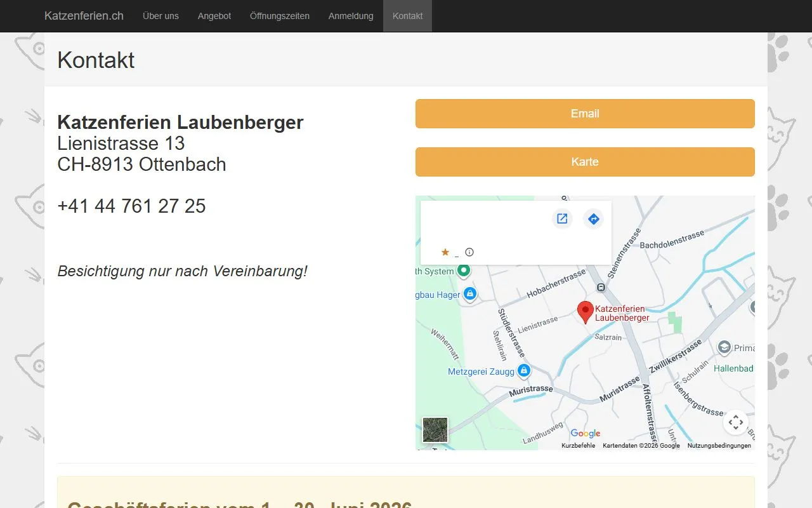Click the Prima shop icon on the map

coord(724,347)
